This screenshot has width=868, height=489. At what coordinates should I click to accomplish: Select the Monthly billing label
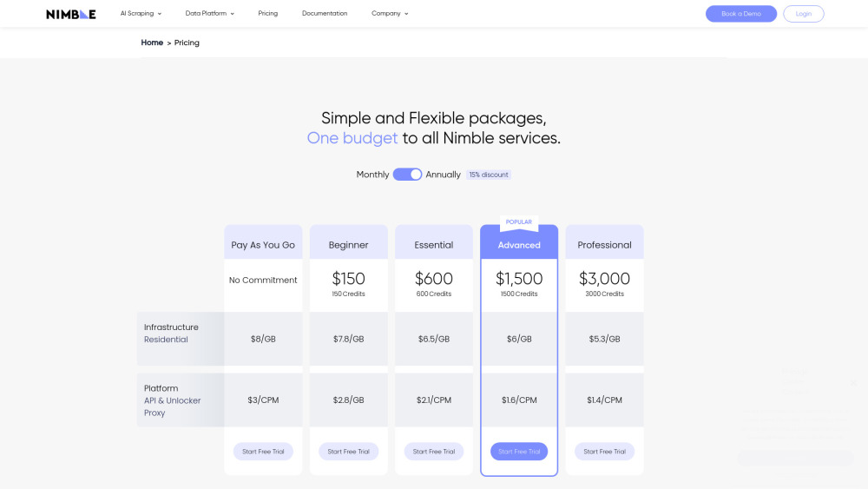[372, 175]
